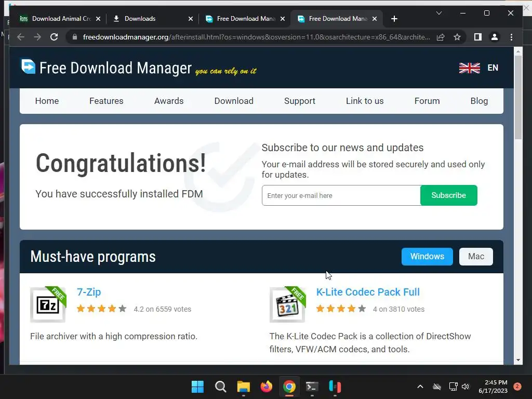The image size is (532, 399).
Task: Open the Home menu item
Action: pos(47,101)
